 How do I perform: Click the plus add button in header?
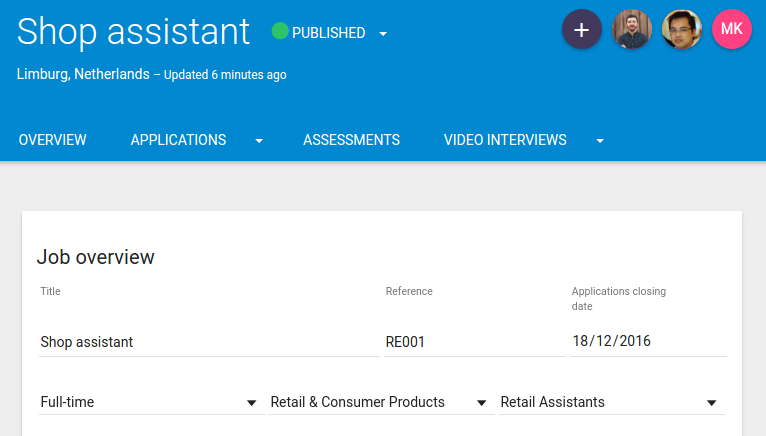coord(582,30)
